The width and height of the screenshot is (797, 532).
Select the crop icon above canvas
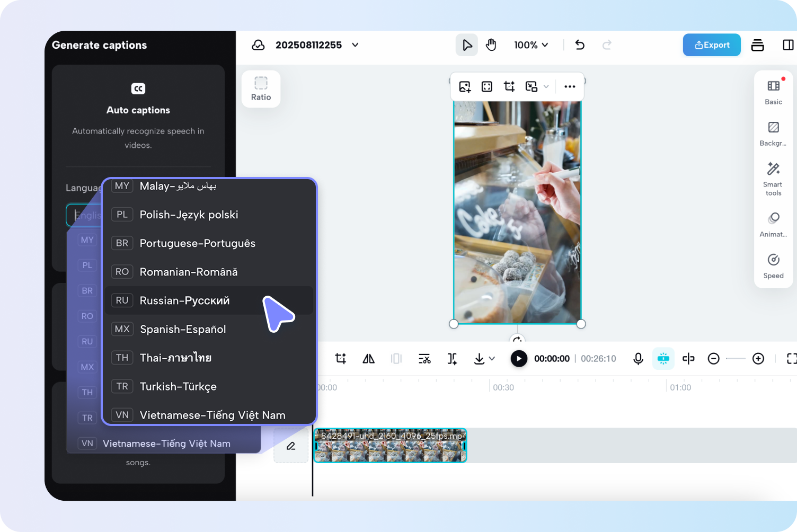pyautogui.click(x=509, y=86)
